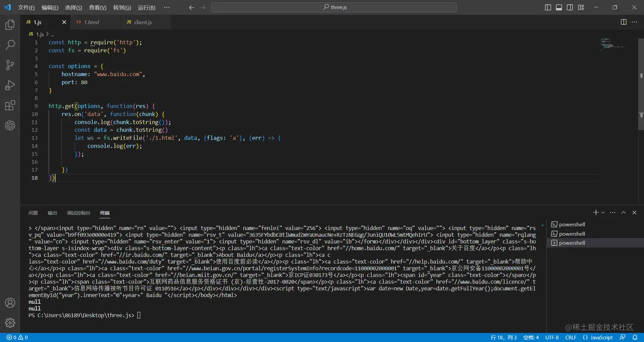Open the Search view in the activity bar

point(10,45)
